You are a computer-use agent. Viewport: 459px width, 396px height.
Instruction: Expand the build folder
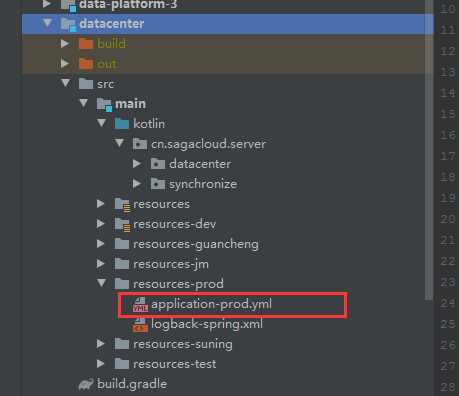65,43
